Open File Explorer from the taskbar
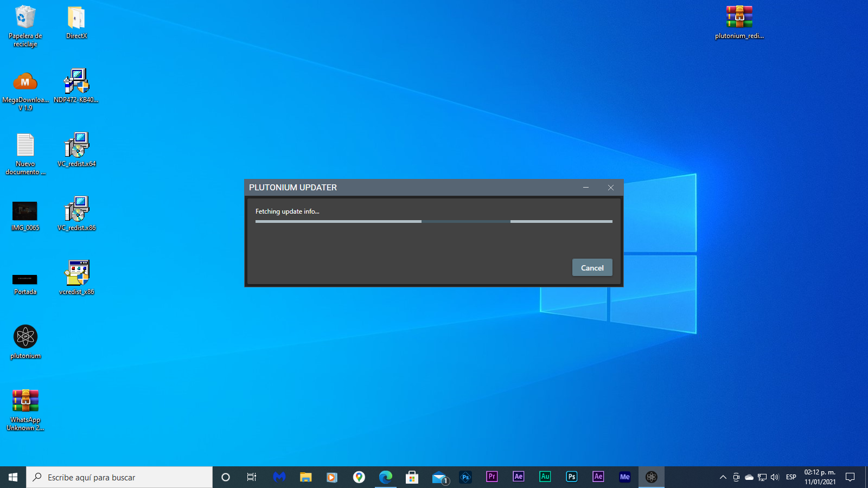 click(305, 477)
